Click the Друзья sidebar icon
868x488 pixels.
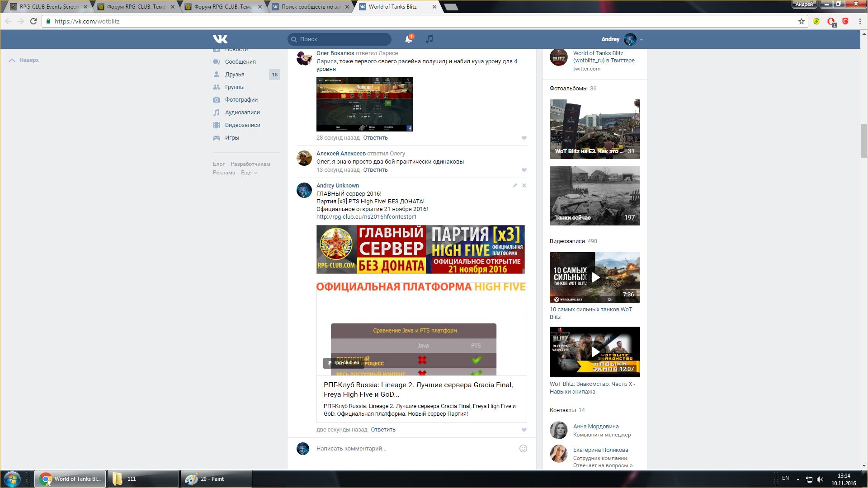[217, 75]
